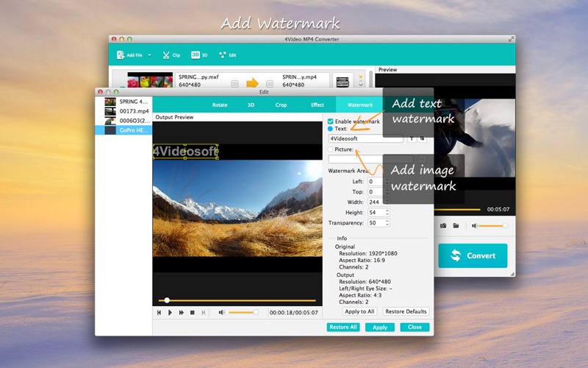Select SPRING 4... in the file list
The width and height of the screenshot is (588, 368).
[123, 102]
